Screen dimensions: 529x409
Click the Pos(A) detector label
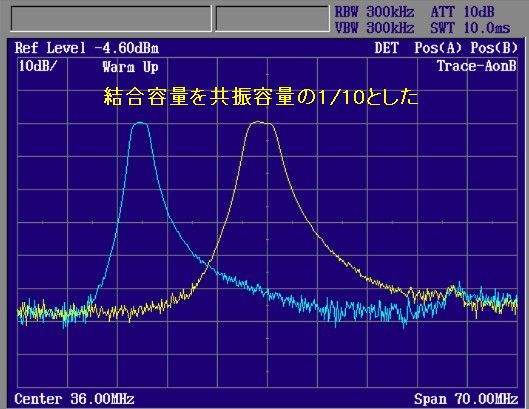coord(438,48)
